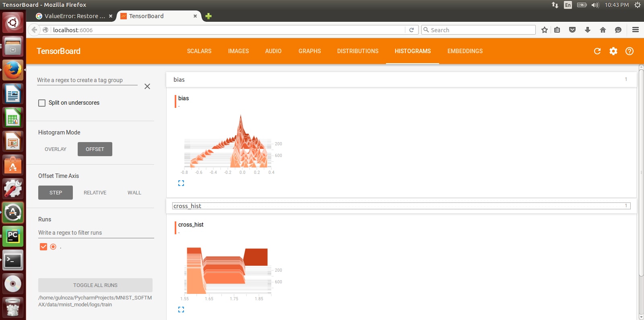The width and height of the screenshot is (644, 320).
Task: Close the ValueError: Restore tab
Action: coord(111,16)
